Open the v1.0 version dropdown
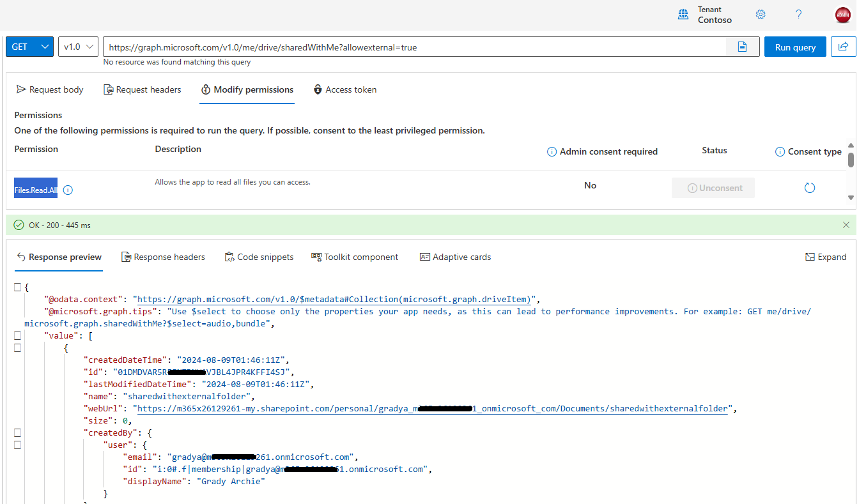Image resolution: width=866 pixels, height=504 pixels. (78, 47)
